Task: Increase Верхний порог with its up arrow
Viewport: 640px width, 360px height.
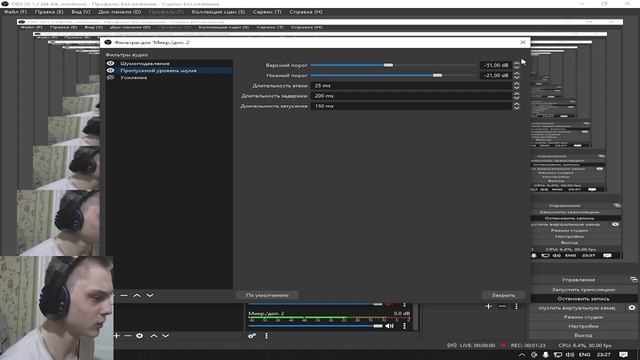Action: pyautogui.click(x=516, y=63)
